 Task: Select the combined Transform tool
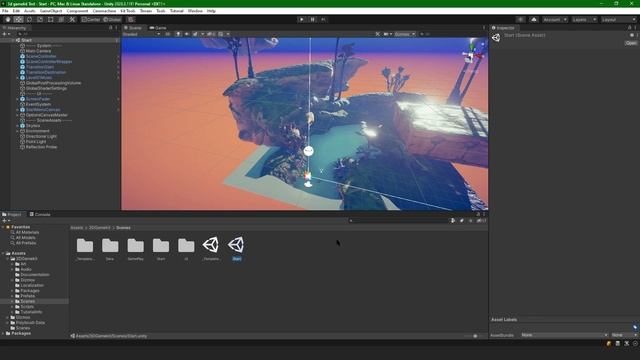tap(61, 20)
